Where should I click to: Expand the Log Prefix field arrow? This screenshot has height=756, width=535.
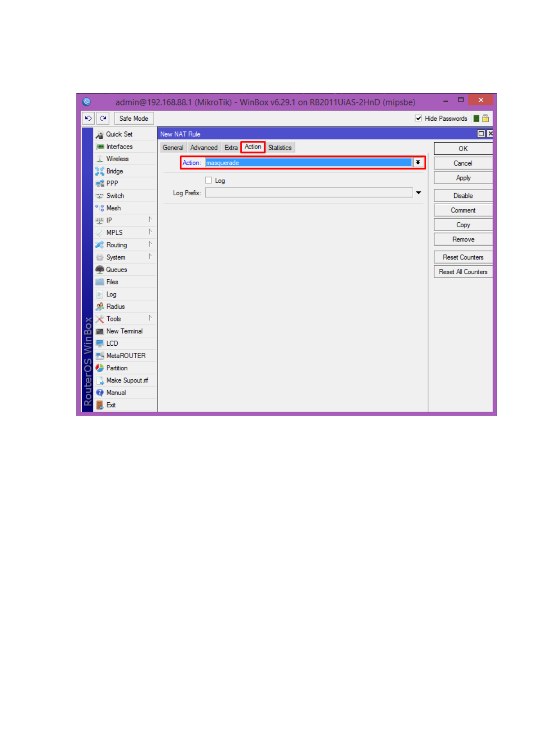click(x=418, y=193)
